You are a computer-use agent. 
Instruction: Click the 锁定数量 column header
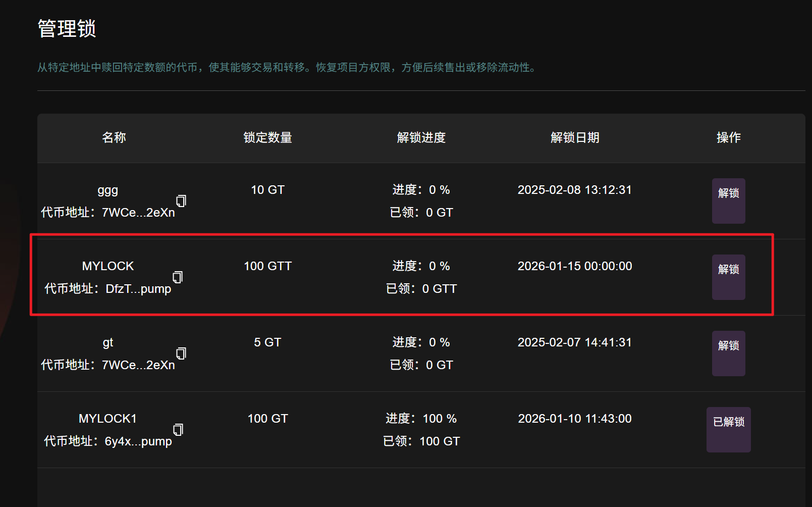point(267,137)
